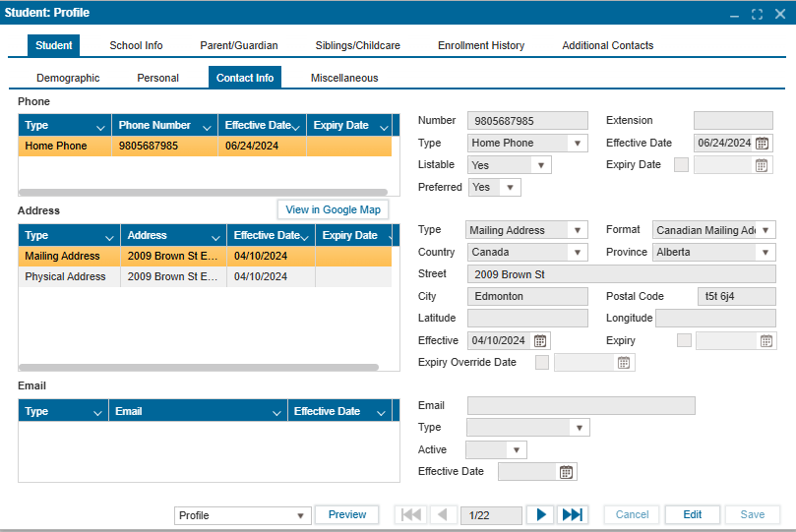
Task: Jump to last student record
Action: click(571, 515)
